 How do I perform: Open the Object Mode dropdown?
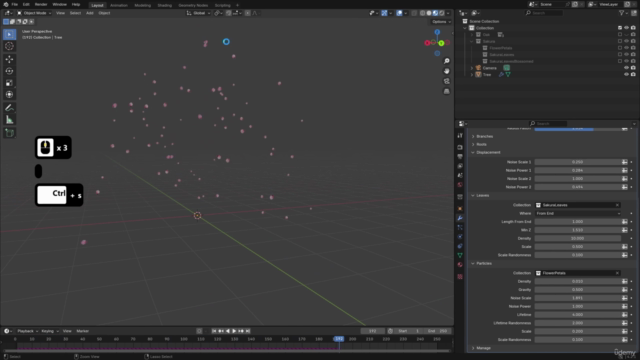(34, 13)
